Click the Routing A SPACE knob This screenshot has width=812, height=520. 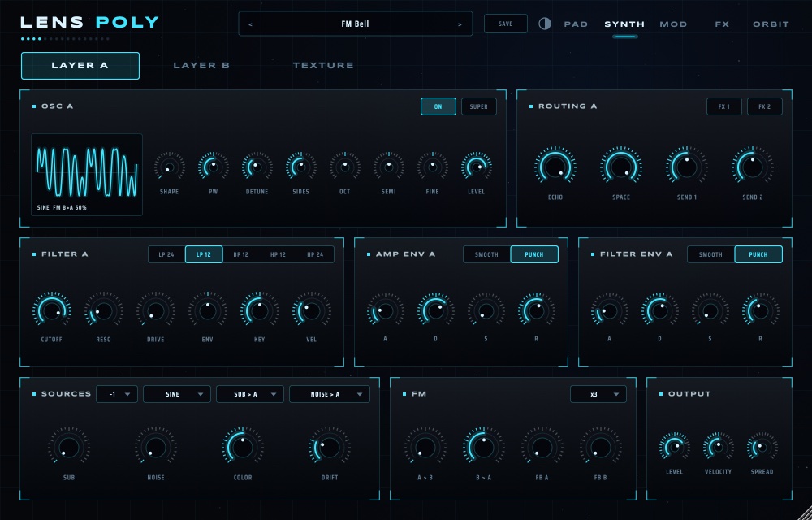point(621,167)
